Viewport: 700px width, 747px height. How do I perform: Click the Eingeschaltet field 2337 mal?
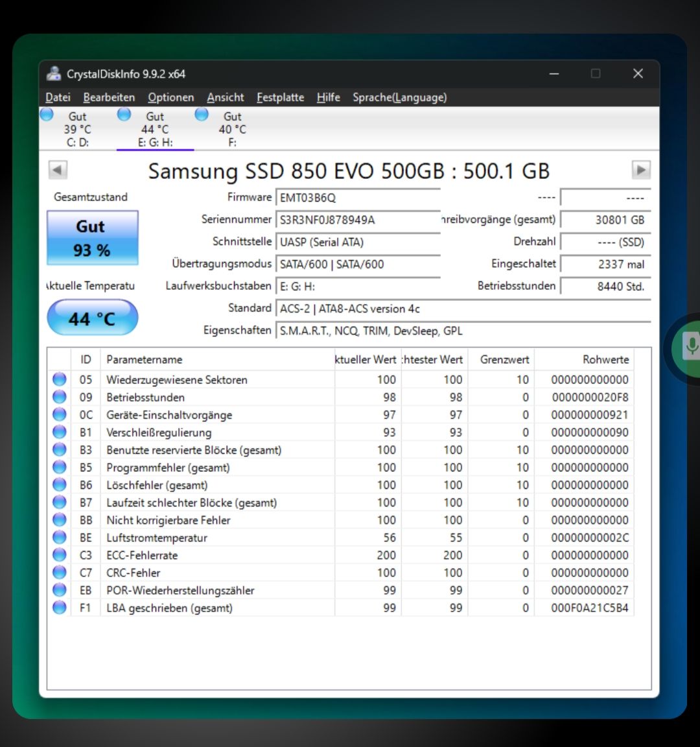(x=605, y=264)
